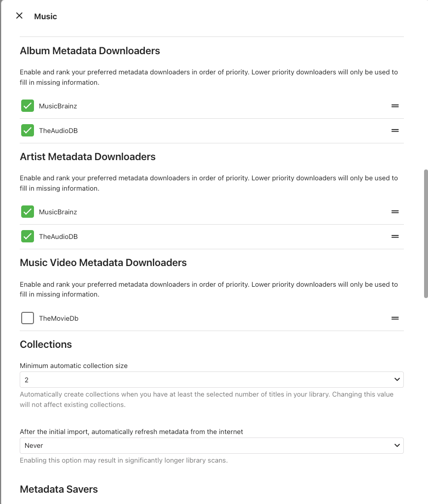
Task: Click drag handle for Album MusicBrainz downloader
Action: pyautogui.click(x=395, y=106)
